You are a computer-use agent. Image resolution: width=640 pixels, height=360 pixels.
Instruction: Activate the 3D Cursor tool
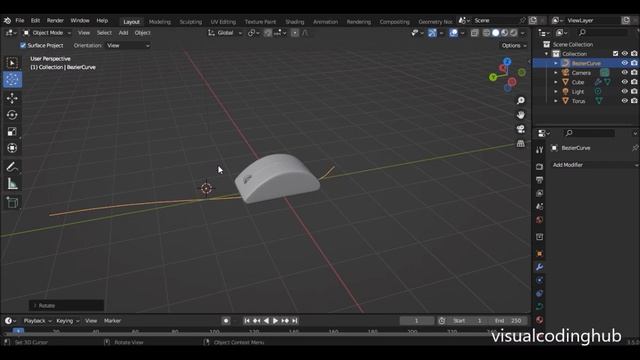(12, 80)
